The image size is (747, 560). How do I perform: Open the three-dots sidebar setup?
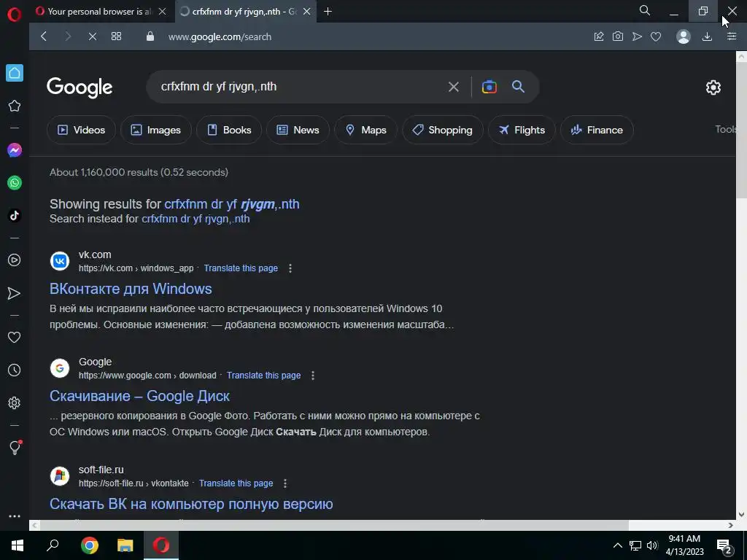[x=15, y=516]
